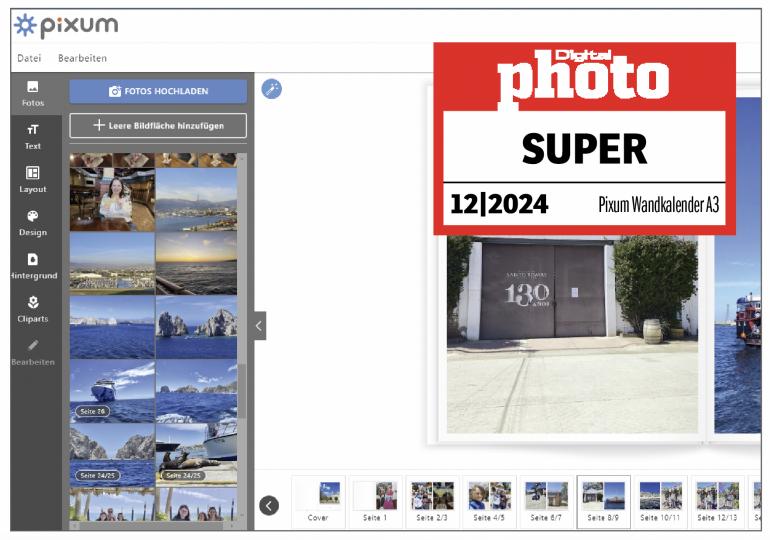The width and height of the screenshot is (770, 540).
Task: Click the photo list vertical scrollbar
Action: tap(242, 390)
